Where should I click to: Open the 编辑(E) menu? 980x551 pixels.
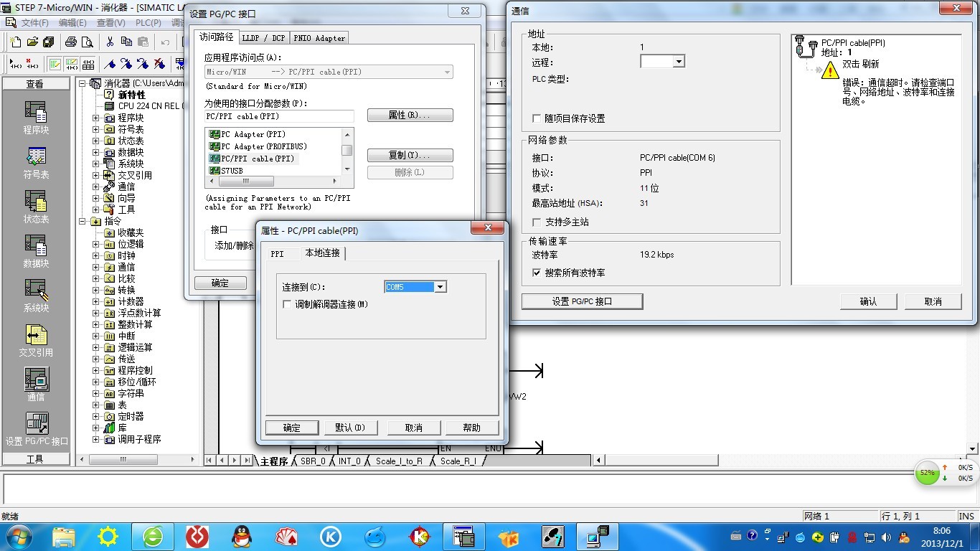(x=72, y=23)
